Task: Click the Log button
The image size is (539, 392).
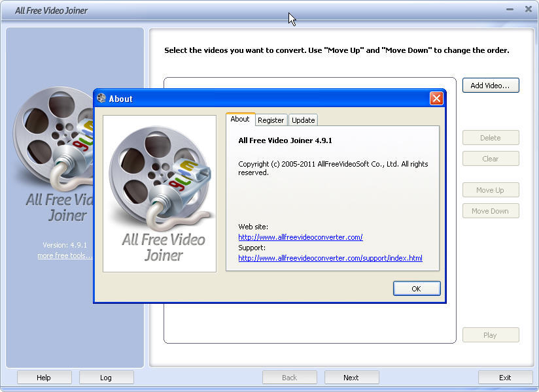Action: point(106,377)
